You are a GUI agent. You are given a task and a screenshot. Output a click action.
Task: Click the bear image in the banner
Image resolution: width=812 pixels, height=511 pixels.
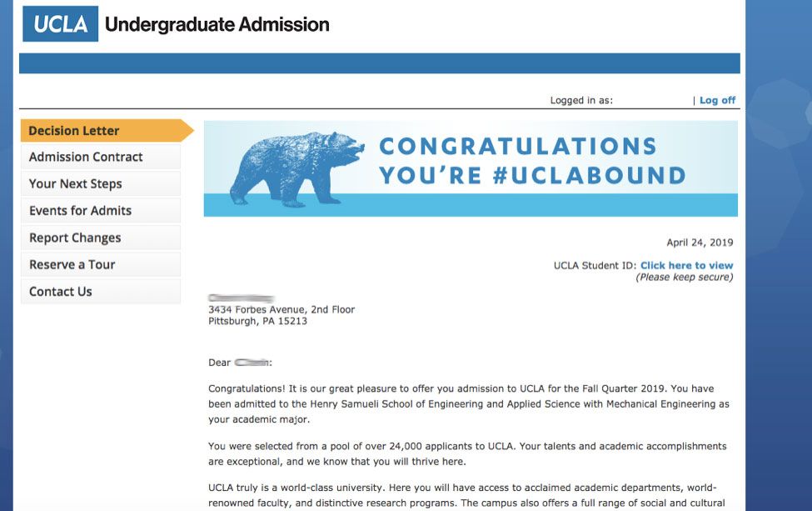[297, 168]
